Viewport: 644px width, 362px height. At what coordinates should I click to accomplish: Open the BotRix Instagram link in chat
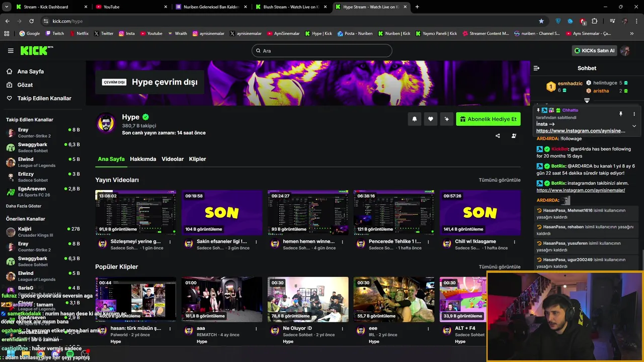pos(581,191)
